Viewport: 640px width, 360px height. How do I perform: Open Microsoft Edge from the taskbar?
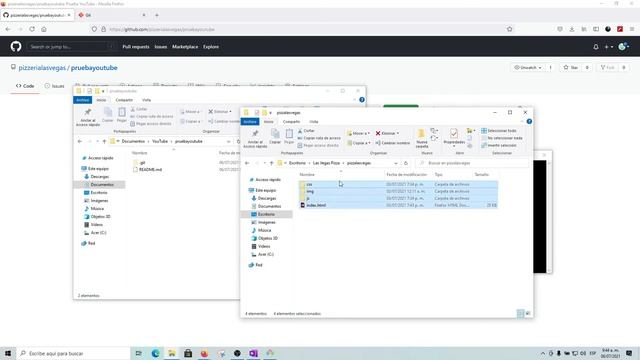(x=156, y=353)
